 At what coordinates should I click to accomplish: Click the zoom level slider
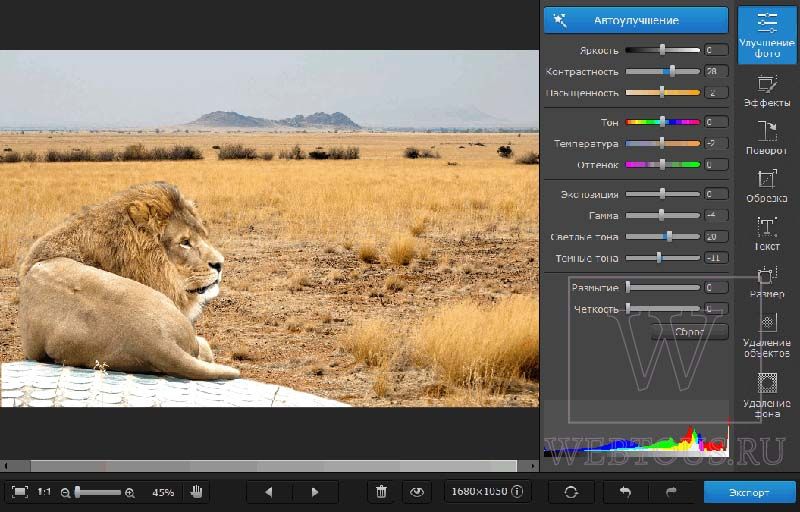click(98, 492)
